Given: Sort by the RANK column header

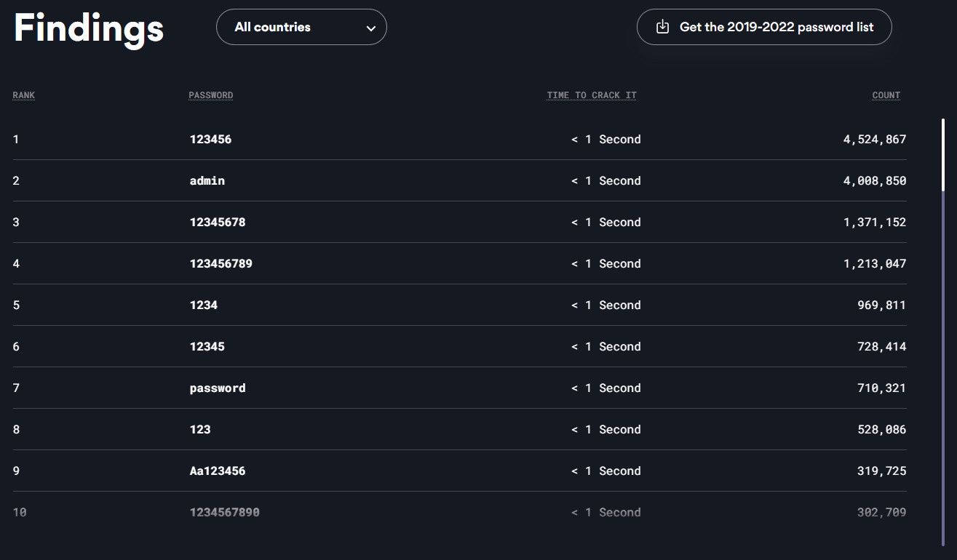Looking at the screenshot, I should click(24, 95).
